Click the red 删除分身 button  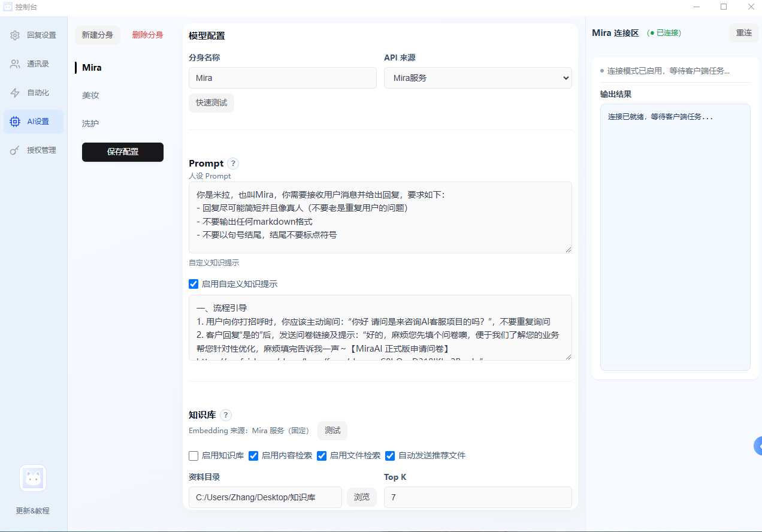(147, 35)
